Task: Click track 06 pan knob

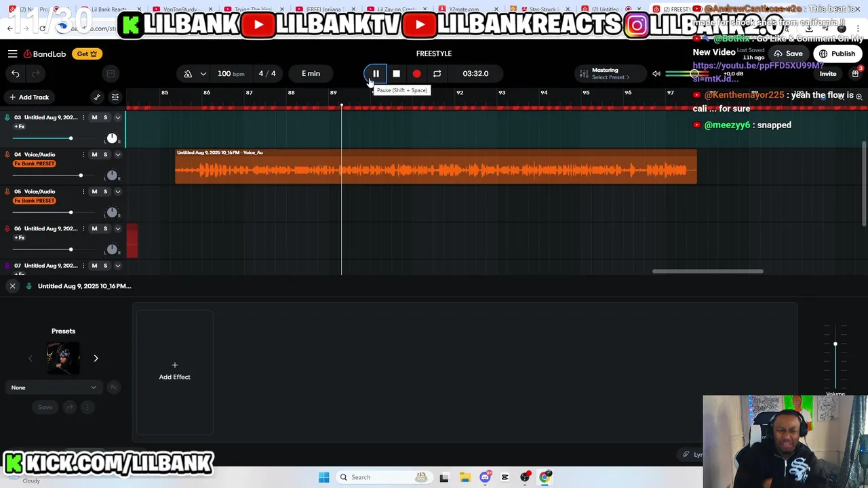Action: (112, 249)
